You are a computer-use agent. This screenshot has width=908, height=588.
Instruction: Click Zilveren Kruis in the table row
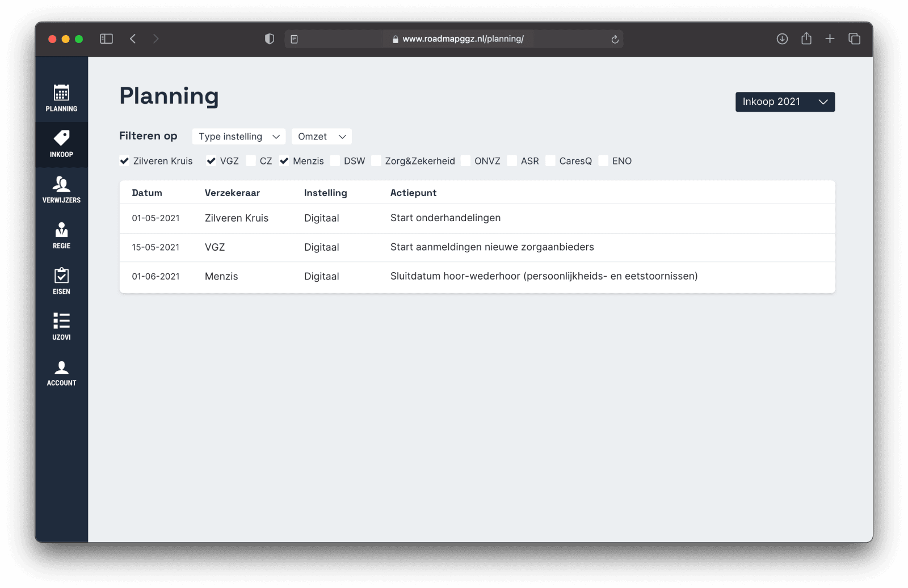tap(237, 218)
